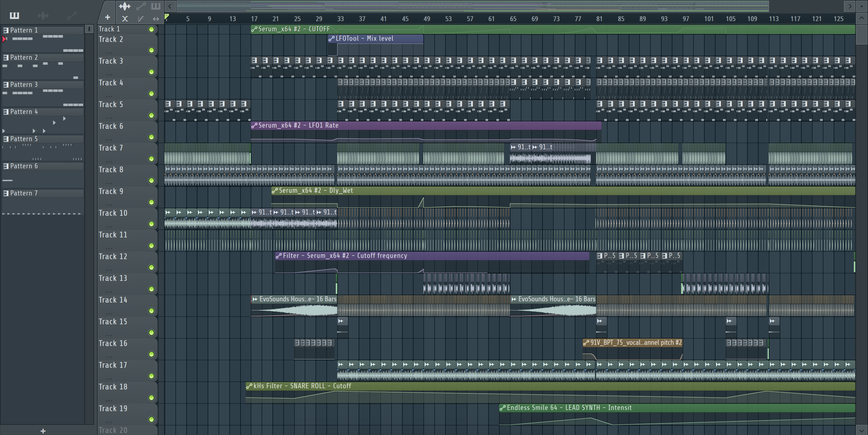Open clip menu of Filter Cutoff frequency clip
868x435 pixels.
(x=279, y=256)
